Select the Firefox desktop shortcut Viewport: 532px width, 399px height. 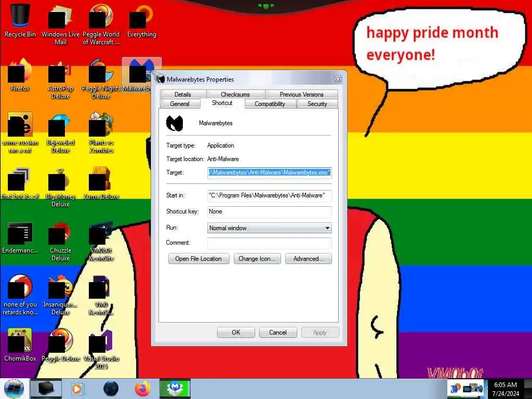(20, 75)
